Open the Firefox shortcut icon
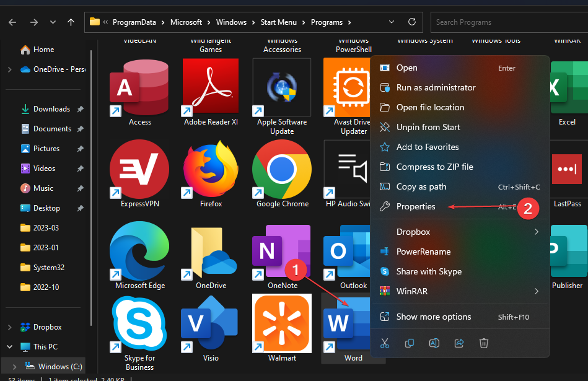This screenshot has width=588, height=381. [211, 169]
